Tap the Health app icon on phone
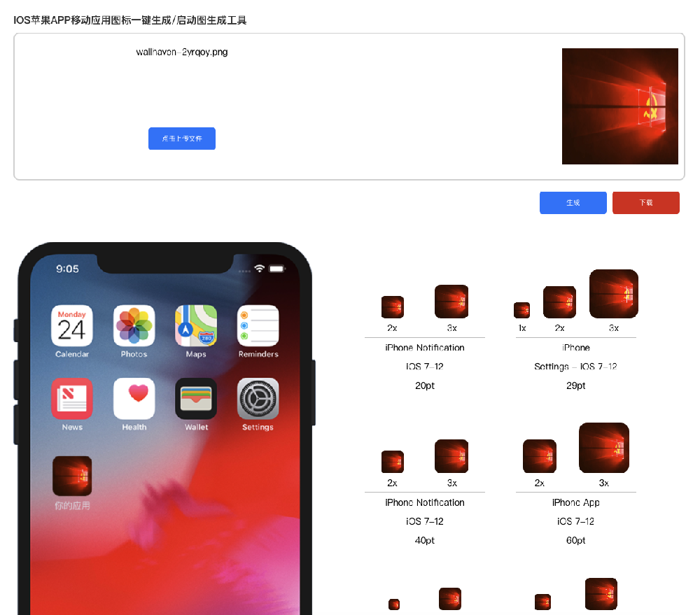This screenshot has height=615, width=700. [134, 399]
